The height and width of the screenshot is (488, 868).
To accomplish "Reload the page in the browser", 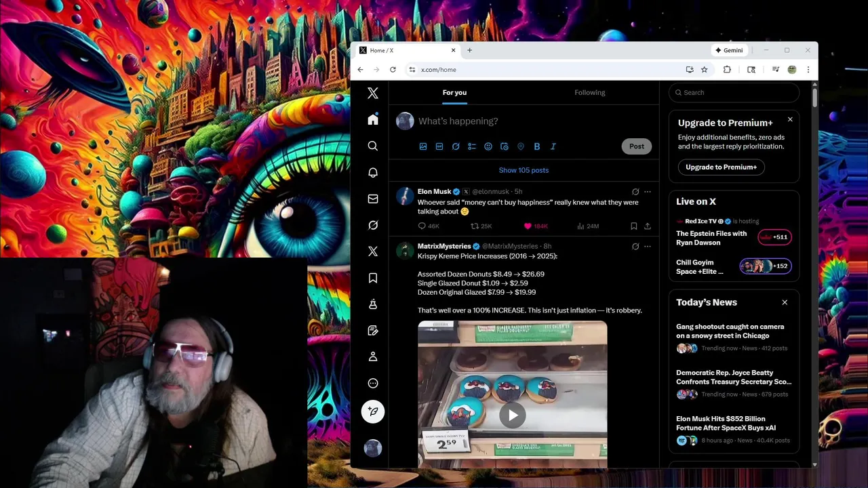I will pyautogui.click(x=393, y=70).
